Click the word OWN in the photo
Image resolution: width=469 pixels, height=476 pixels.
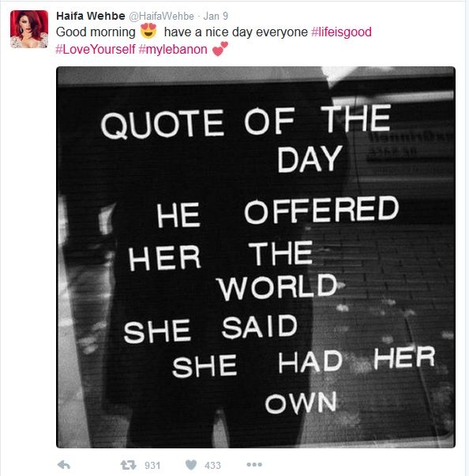(301, 403)
